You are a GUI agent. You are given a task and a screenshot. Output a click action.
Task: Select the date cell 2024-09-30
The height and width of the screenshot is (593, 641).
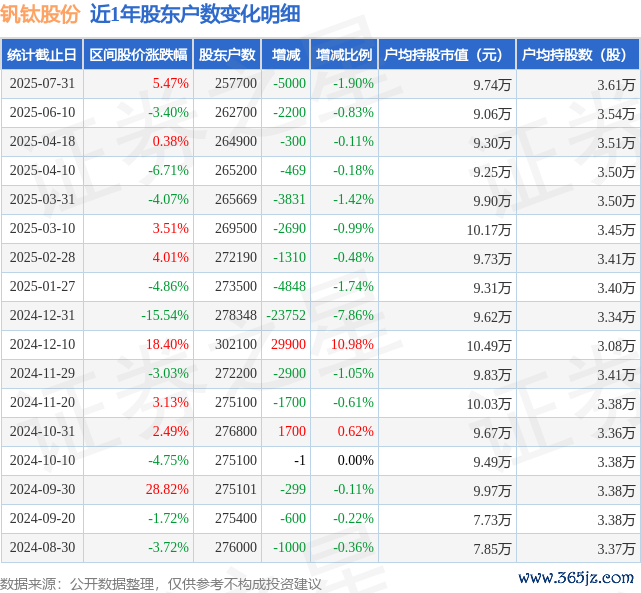[x=43, y=490]
